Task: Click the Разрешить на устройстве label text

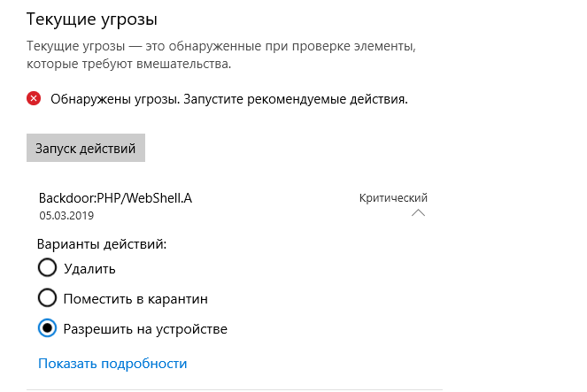Action: tap(145, 329)
